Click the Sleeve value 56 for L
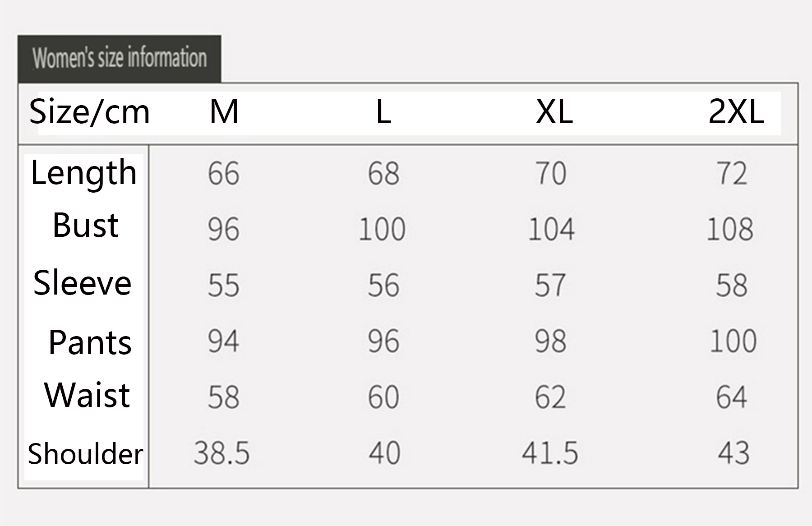 point(383,285)
